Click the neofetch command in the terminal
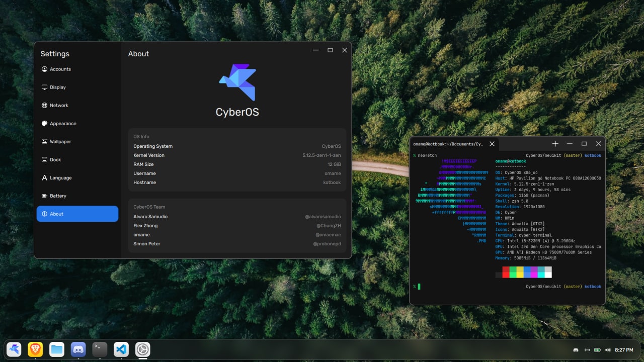The height and width of the screenshot is (362, 644). coord(427,155)
